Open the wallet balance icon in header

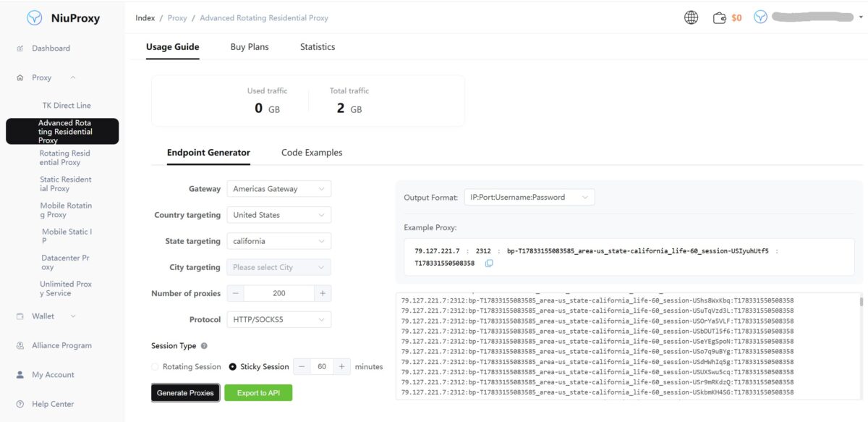click(x=719, y=17)
